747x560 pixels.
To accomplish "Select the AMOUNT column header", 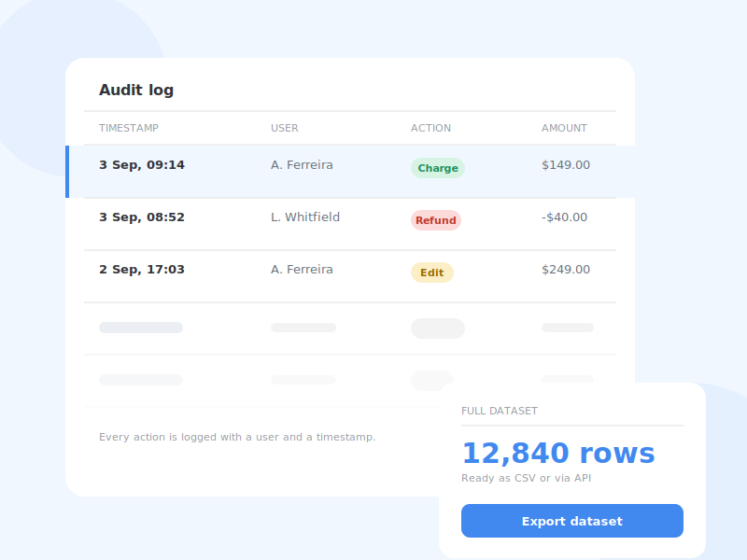I will point(564,128).
